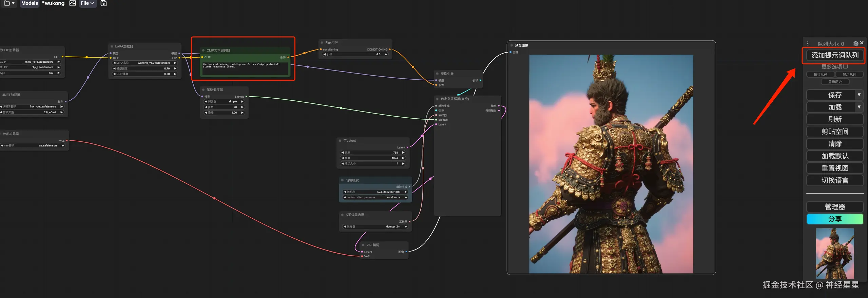The image size is (868, 298).
Task: Click the 添加提示词队列 button
Action: pos(835,55)
